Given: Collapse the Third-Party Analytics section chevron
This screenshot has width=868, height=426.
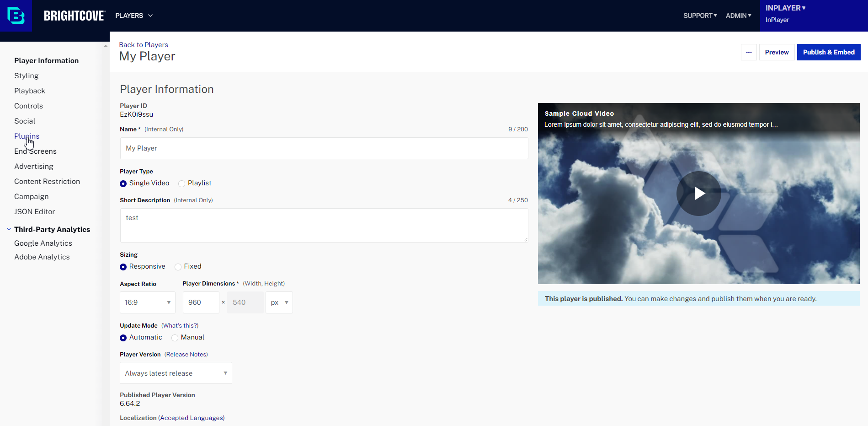Looking at the screenshot, I should [x=9, y=229].
